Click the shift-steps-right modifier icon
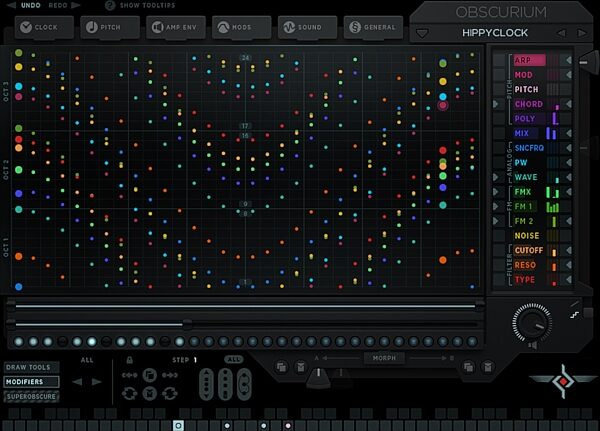600x431 pixels. (x=170, y=375)
